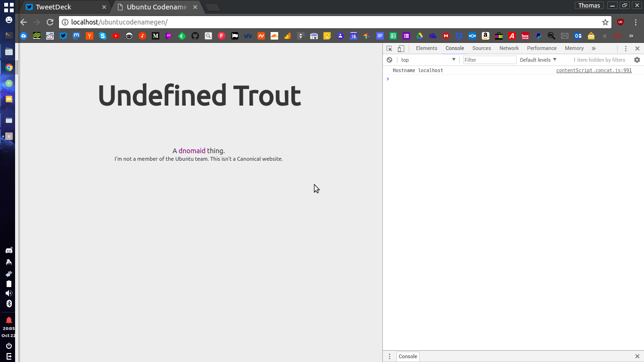Viewport: 644px width, 362px height.
Task: Open the drawer three-dot menu beside Console
Action: point(389,356)
